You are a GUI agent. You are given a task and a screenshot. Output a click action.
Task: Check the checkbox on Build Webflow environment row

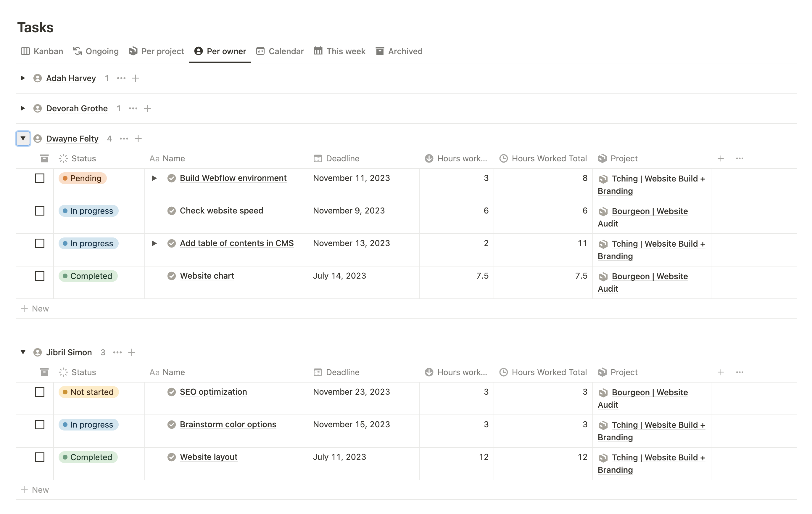pyautogui.click(x=39, y=178)
